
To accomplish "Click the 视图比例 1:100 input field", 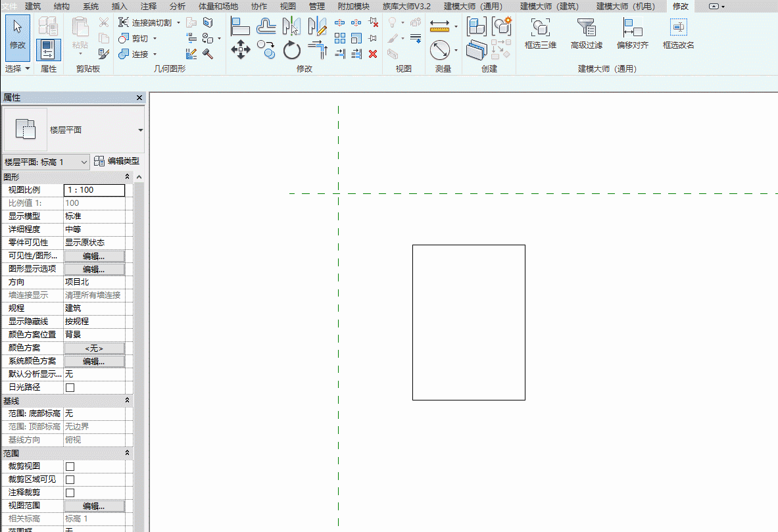I will pyautogui.click(x=94, y=190).
